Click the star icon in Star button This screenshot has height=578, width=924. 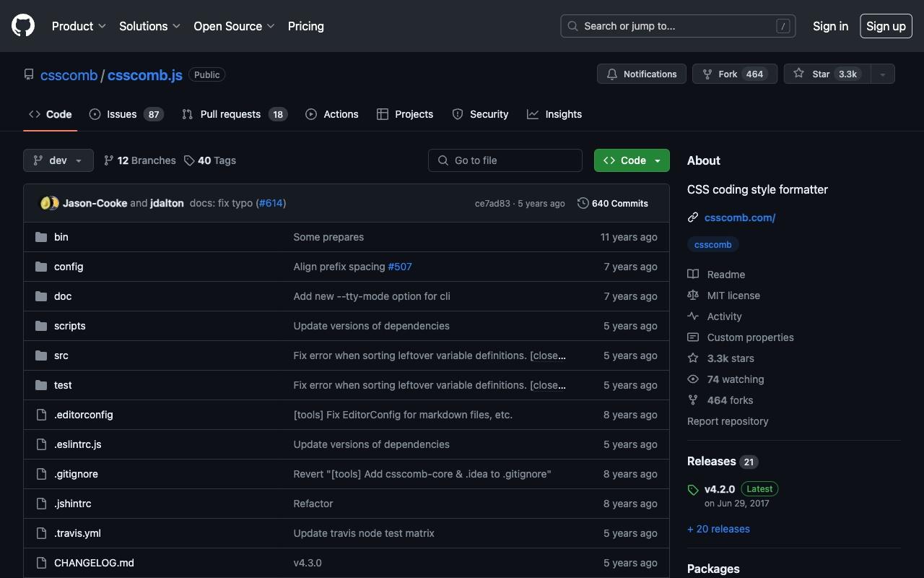pos(798,74)
